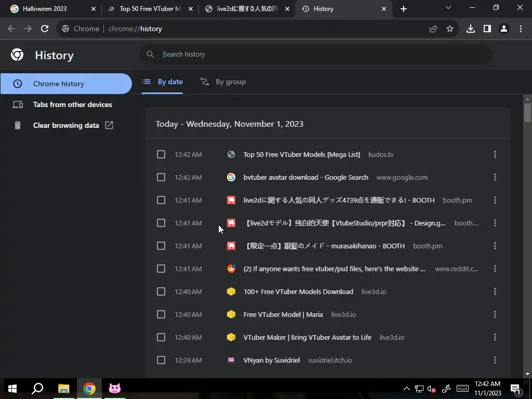The width and height of the screenshot is (532, 399).
Task: Show hidden system tray icons
Action: (x=406, y=389)
